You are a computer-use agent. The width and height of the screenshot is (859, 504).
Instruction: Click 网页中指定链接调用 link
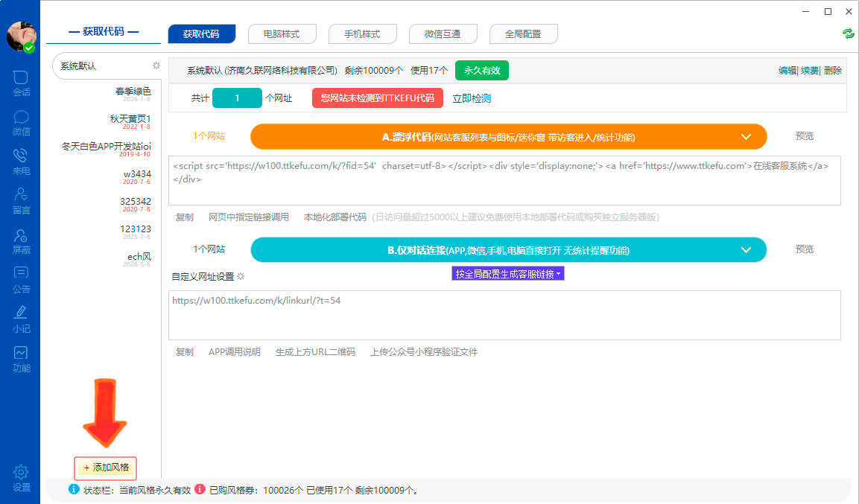pos(249,217)
